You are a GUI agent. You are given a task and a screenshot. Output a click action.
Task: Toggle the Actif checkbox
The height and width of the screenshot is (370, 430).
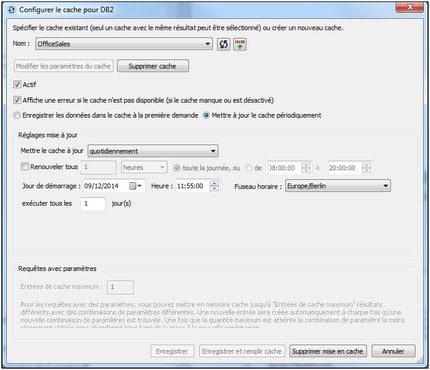(17, 84)
